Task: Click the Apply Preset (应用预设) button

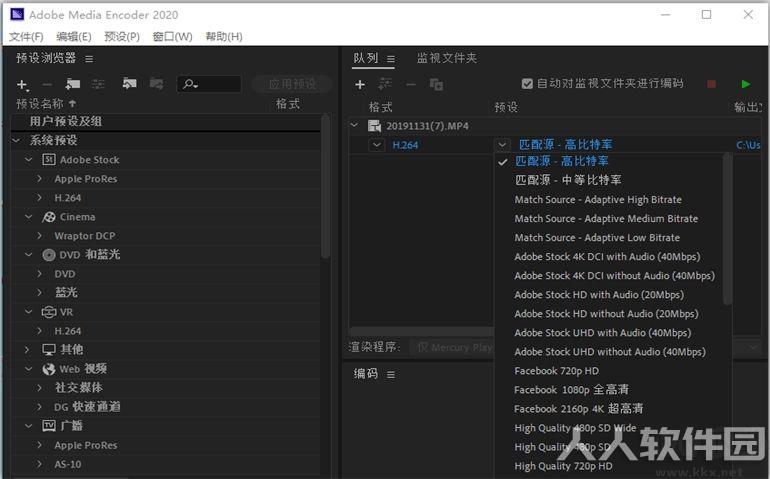Action: click(x=292, y=84)
